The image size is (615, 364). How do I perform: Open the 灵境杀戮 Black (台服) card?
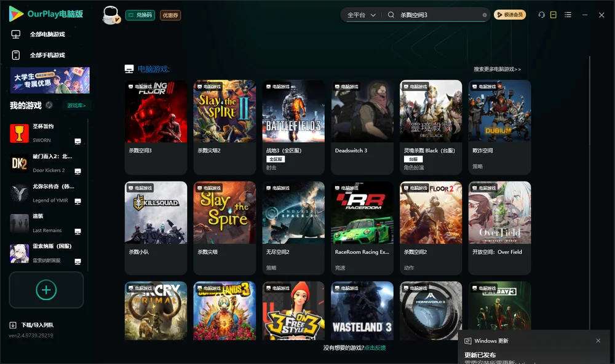click(x=430, y=127)
